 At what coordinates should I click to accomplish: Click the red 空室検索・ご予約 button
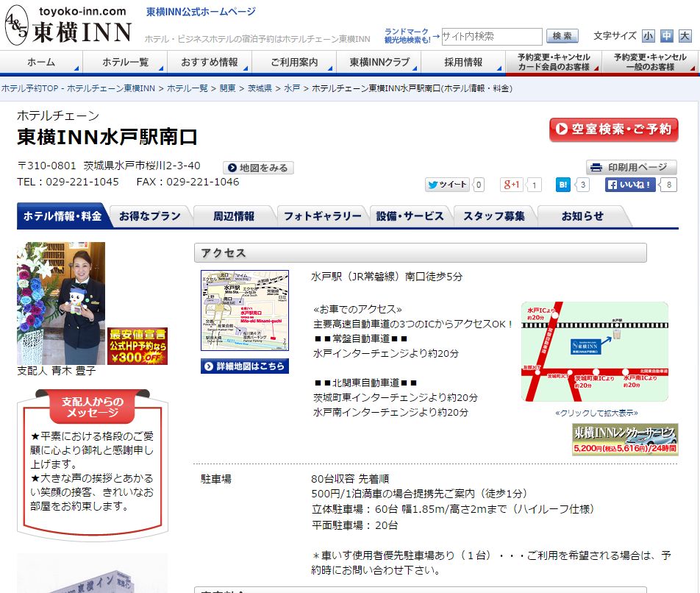pyautogui.click(x=613, y=129)
